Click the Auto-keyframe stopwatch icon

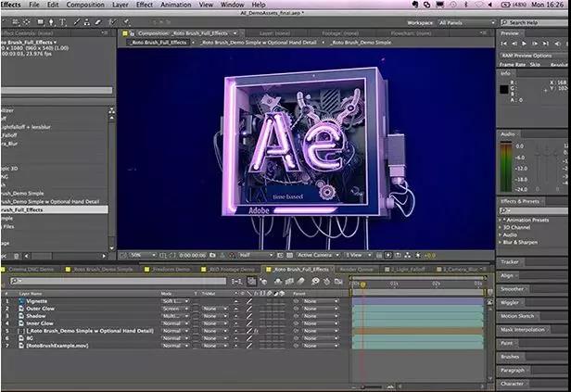pyautogui.click(x=326, y=281)
